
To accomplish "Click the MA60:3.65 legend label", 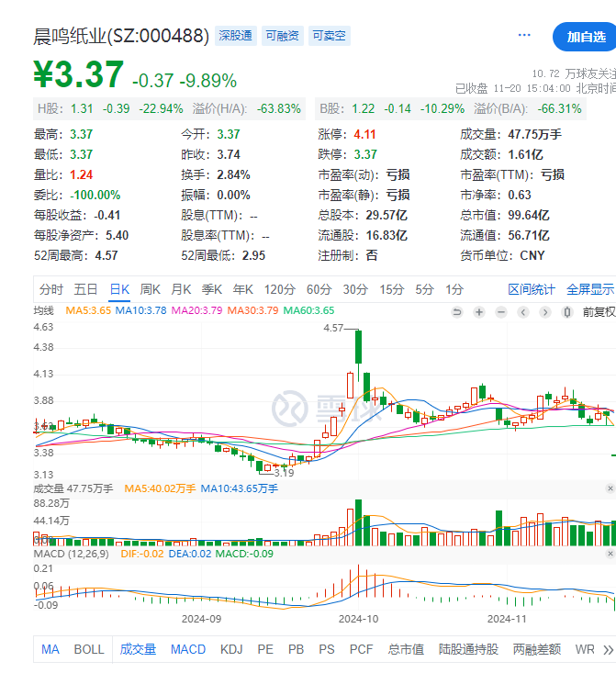I will click(x=308, y=310).
